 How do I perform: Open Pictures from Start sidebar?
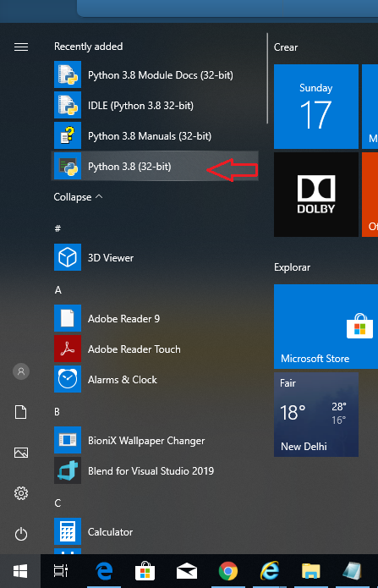click(21, 453)
